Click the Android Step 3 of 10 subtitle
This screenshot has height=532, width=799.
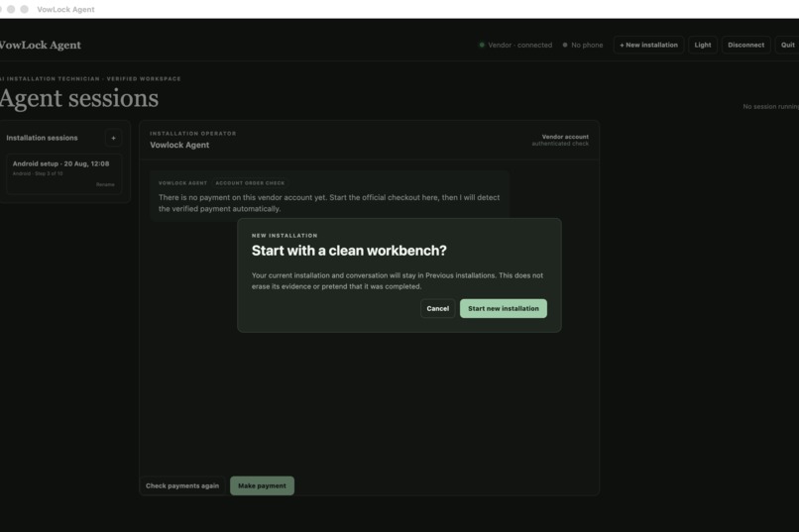38,173
